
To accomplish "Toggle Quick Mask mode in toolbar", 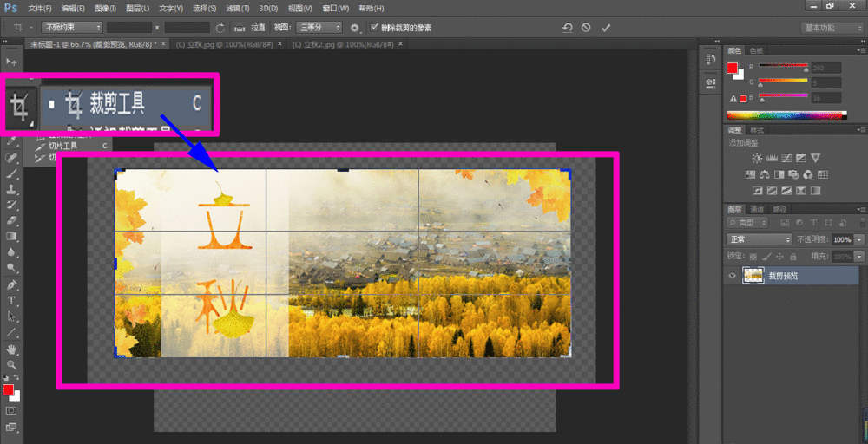I will coord(12,410).
